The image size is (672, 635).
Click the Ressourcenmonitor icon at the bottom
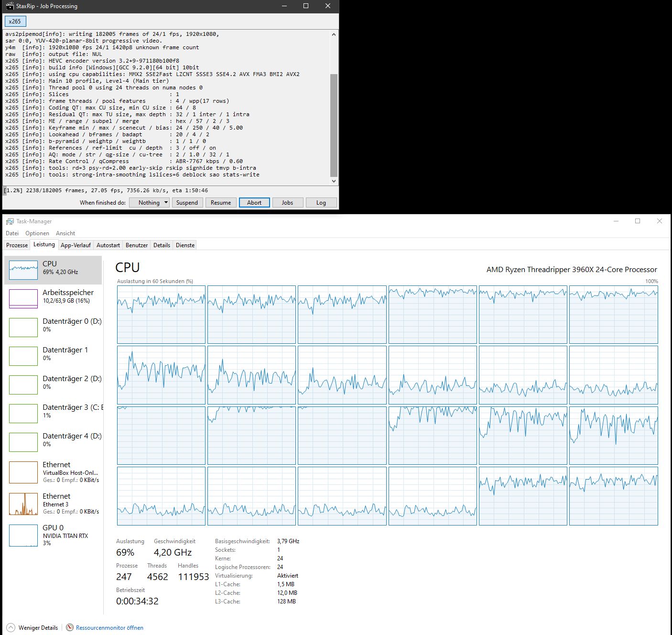pyautogui.click(x=70, y=627)
